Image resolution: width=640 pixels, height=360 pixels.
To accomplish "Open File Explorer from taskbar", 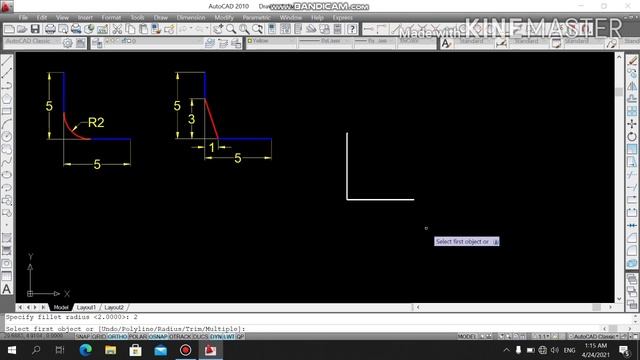I will pyautogui.click(x=111, y=350).
